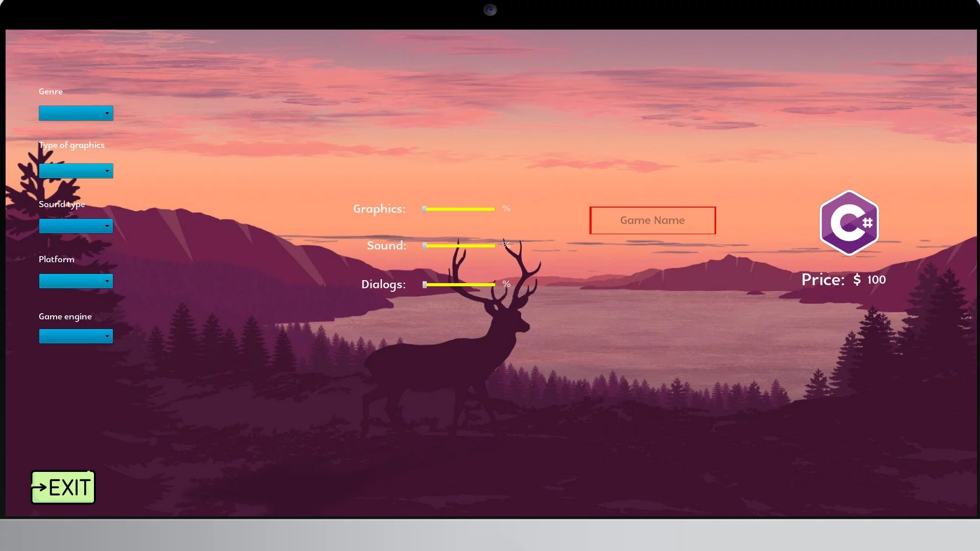Image resolution: width=980 pixels, height=551 pixels.
Task: Click the C# logo icon
Action: point(849,223)
